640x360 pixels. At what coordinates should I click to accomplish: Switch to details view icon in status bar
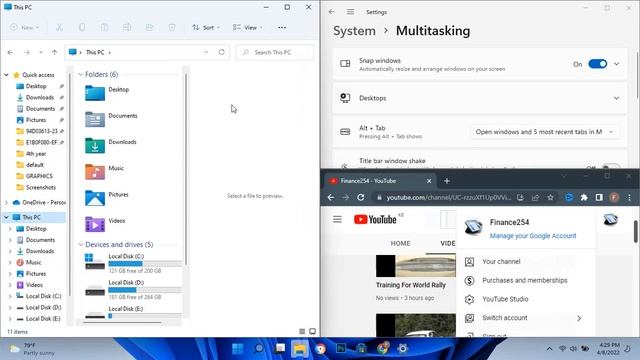(302, 331)
